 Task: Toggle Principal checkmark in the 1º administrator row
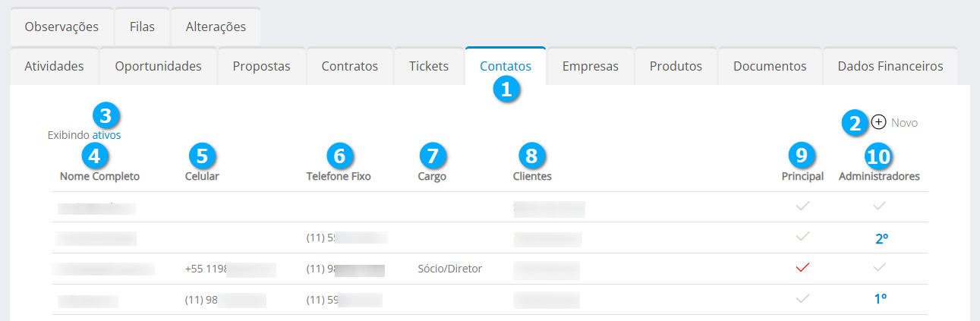pyautogui.click(x=802, y=299)
